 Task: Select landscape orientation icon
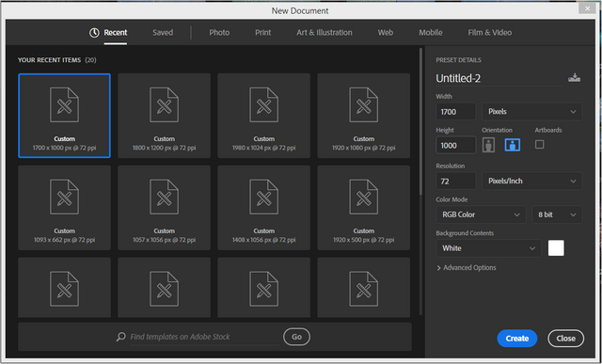[x=513, y=145]
